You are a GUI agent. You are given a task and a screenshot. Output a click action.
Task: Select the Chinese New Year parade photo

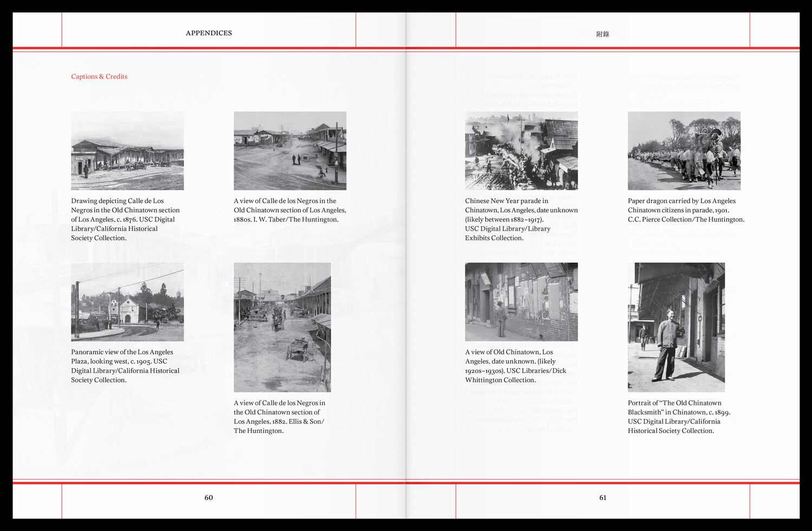(521, 151)
